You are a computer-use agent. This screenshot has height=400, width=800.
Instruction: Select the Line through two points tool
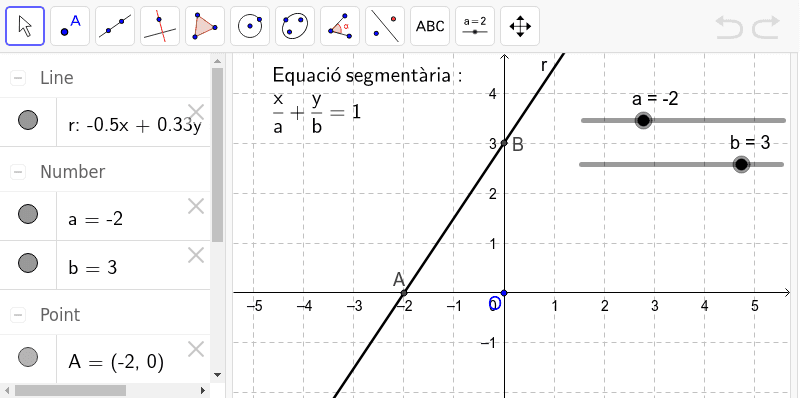click(115, 26)
